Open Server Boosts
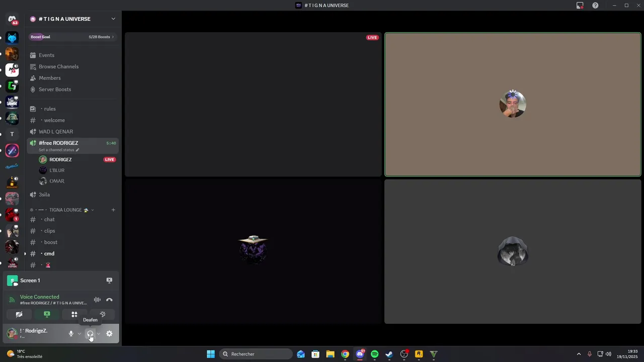The width and height of the screenshot is (644, 362). point(73,89)
